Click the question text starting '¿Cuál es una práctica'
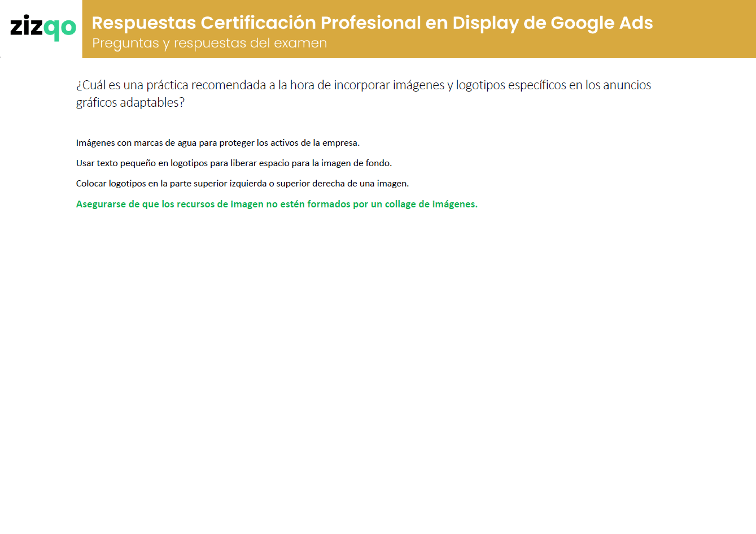 point(364,93)
